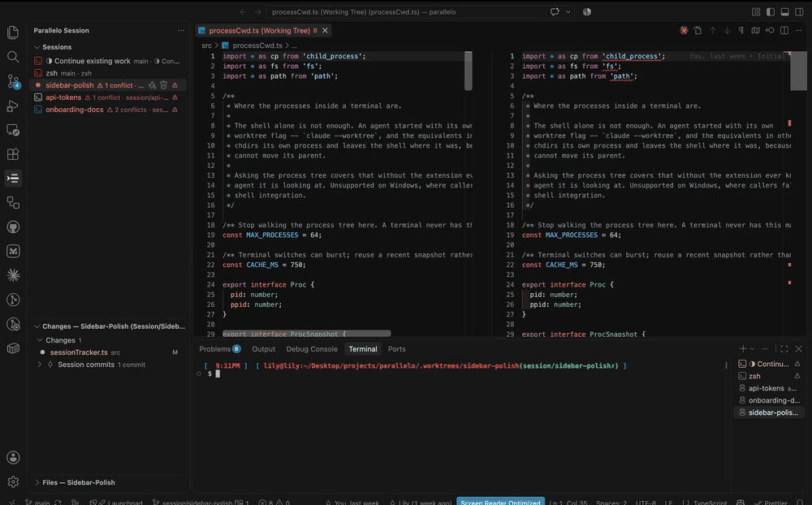Click the title bar command center search field
Screen dimensions: 812x505
pyautogui.click(x=407, y=12)
